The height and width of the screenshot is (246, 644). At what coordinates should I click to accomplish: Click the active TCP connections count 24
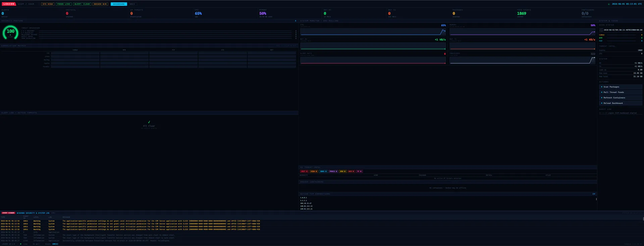(x=593, y=194)
